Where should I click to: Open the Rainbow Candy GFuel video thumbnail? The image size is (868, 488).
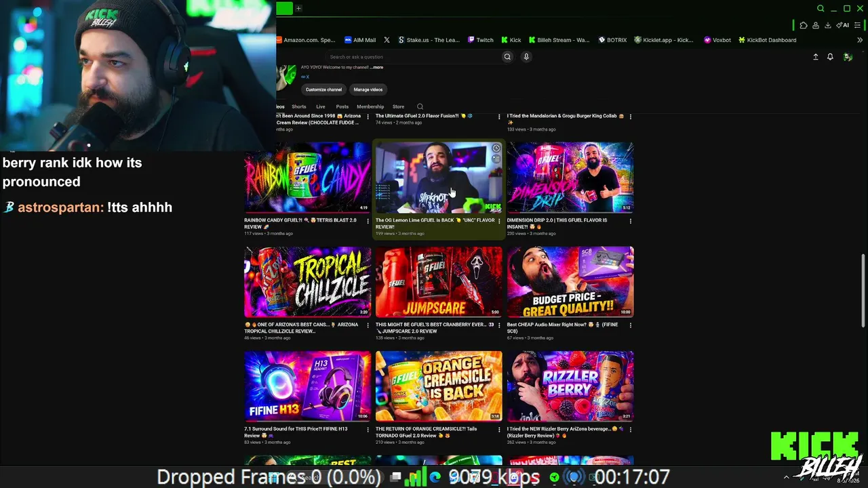308,178
